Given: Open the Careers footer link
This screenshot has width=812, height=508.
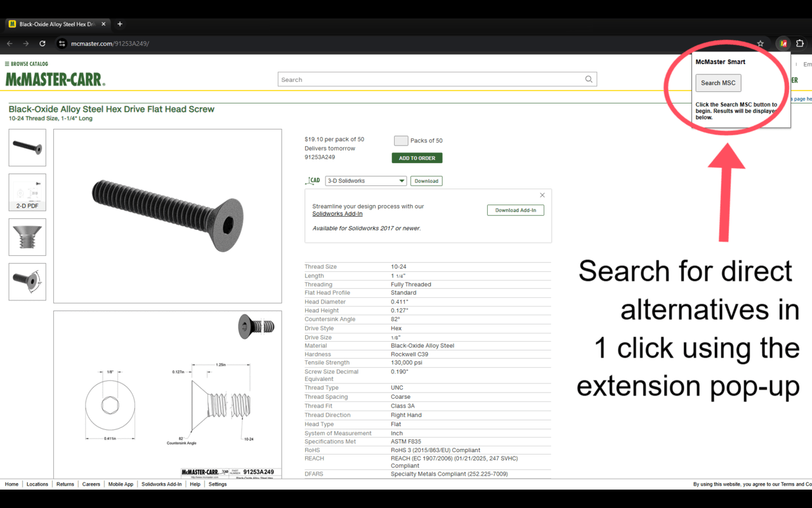Looking at the screenshot, I should point(91,484).
